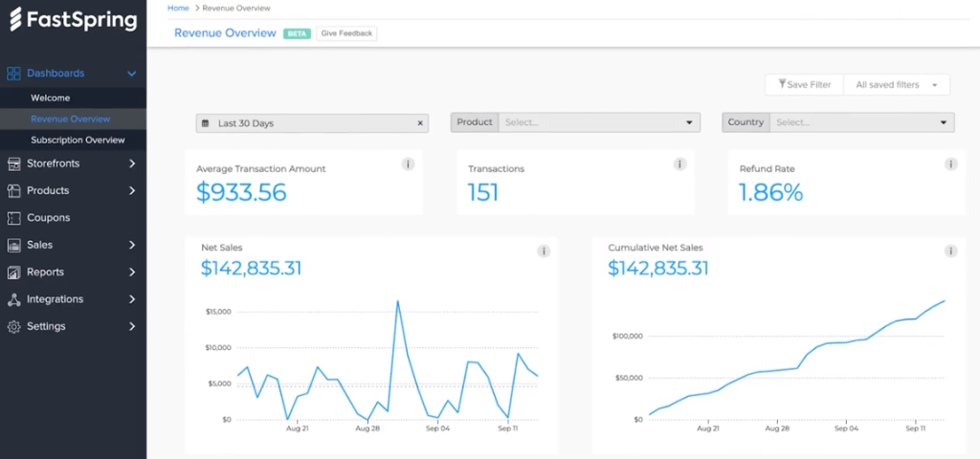The image size is (980, 459).
Task: Click the Product filter label
Action: tap(475, 122)
